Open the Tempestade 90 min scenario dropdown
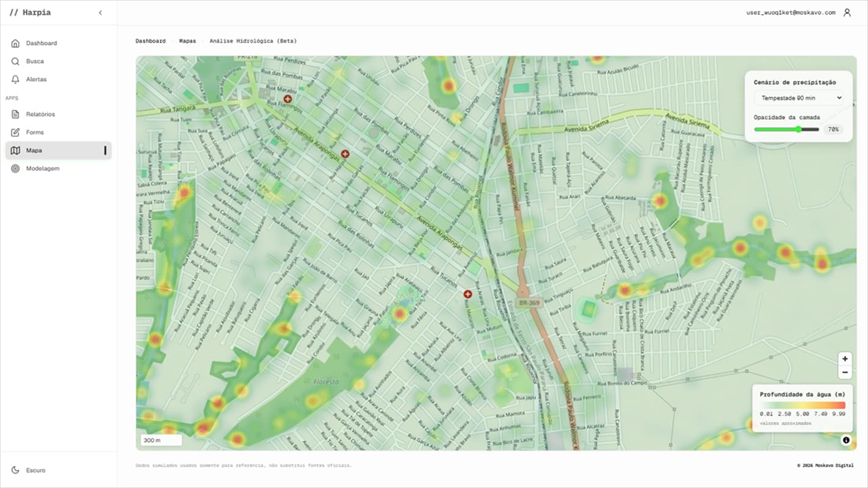The image size is (868, 488). pyautogui.click(x=798, y=98)
